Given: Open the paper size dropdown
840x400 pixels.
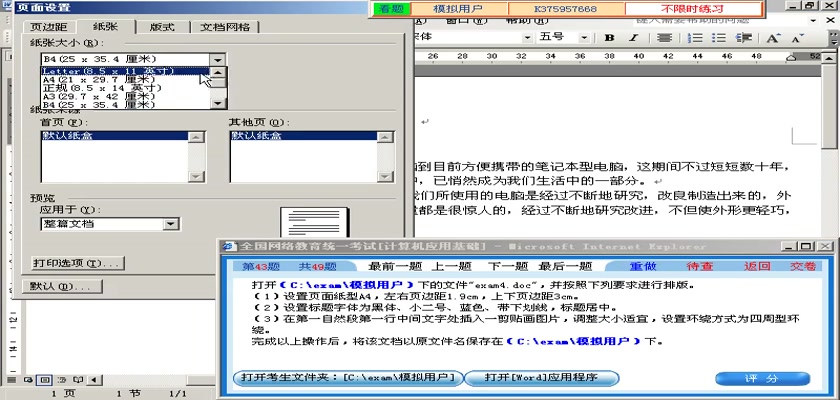Looking at the screenshot, I should (x=217, y=59).
